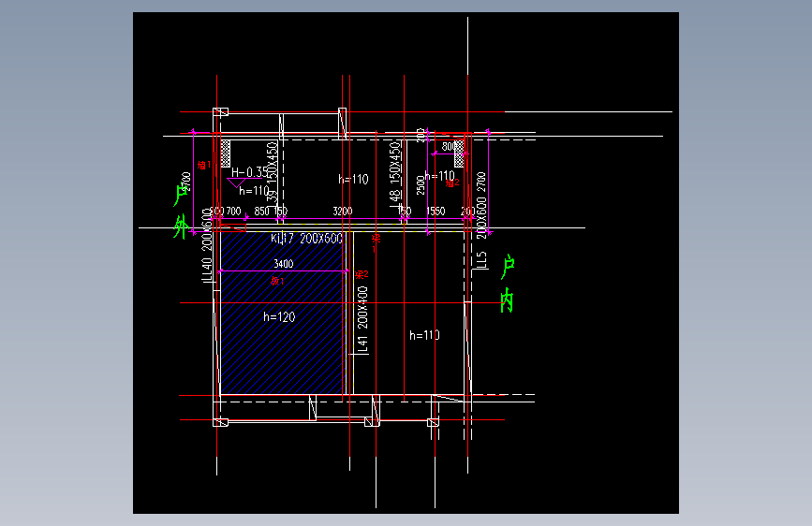
Task: Click the 2700 dimension beside 200X600 LL5
Action: click(480, 182)
